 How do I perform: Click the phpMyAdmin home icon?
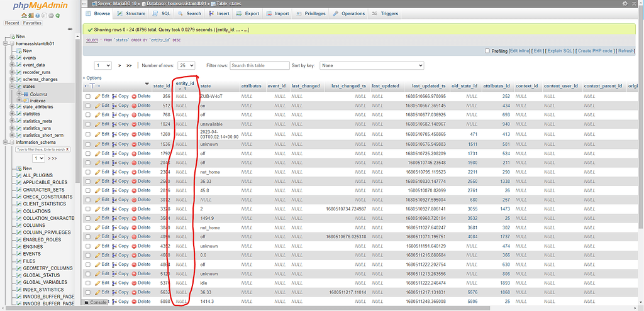pos(23,15)
